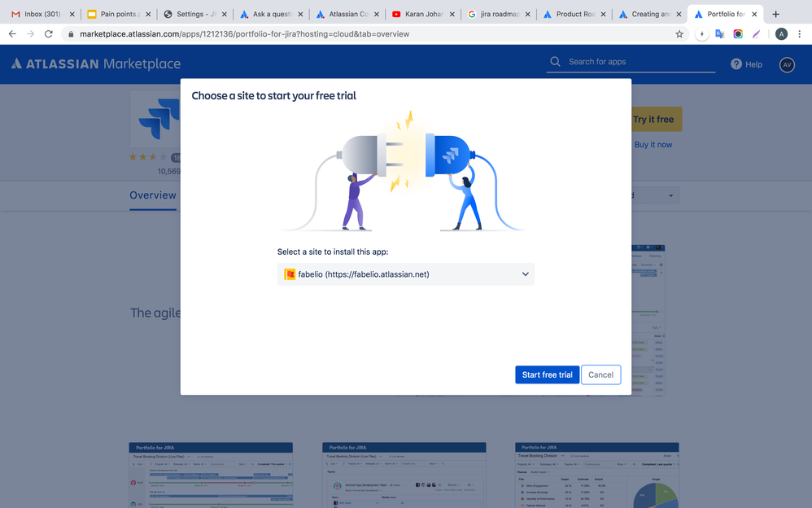Click the dropdown chevron arrow in site selector

pos(525,274)
